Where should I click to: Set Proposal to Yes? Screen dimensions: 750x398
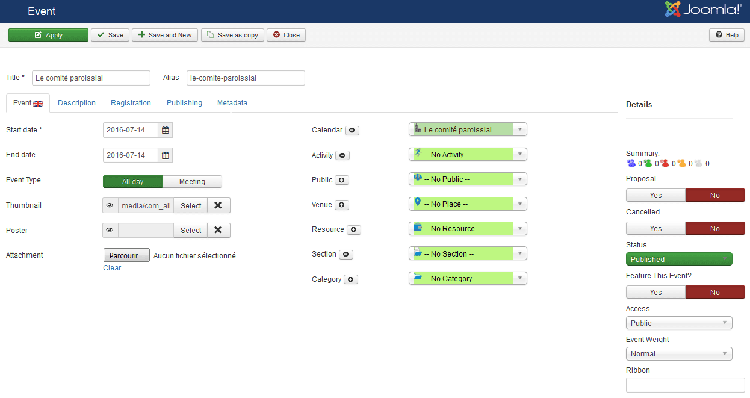click(x=656, y=195)
